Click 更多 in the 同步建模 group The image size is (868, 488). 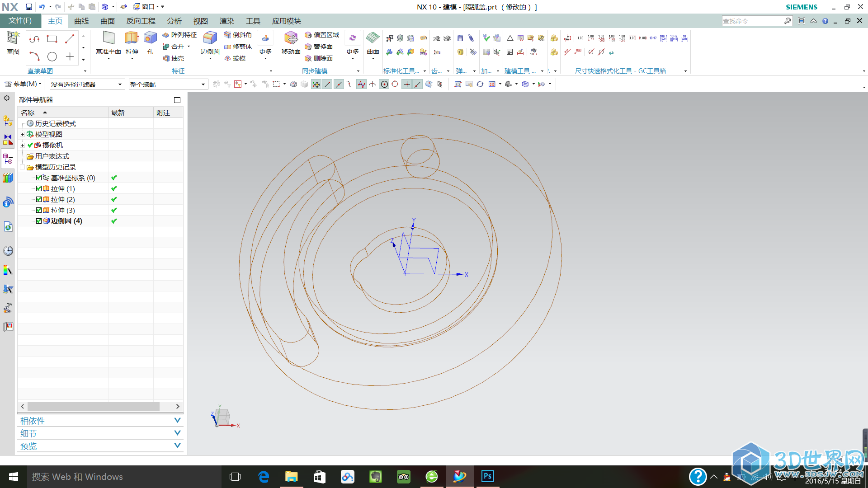click(352, 45)
